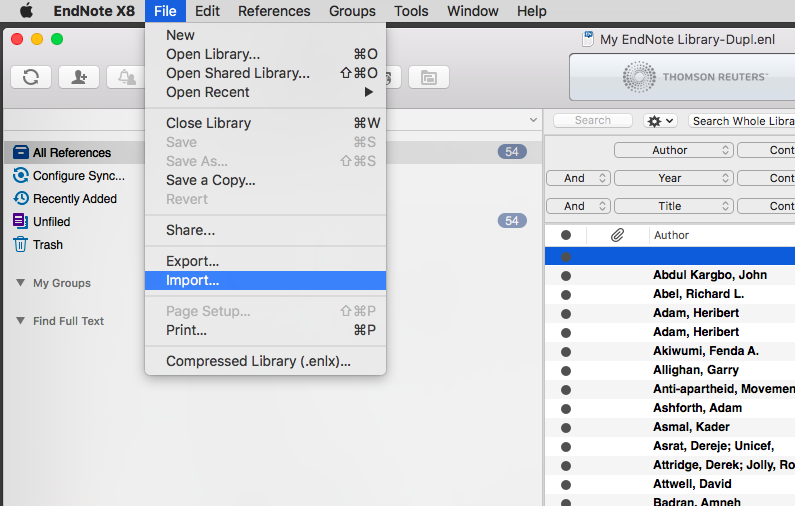Open the Title search field dropdown
The image size is (795, 506).
(673, 206)
